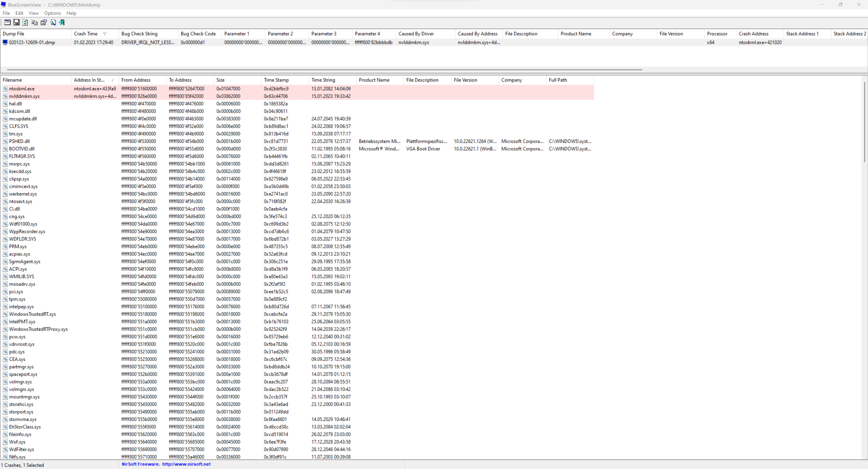Click the driver icon beside ntoskrnl.exe
The width and height of the screenshot is (868, 469).
tap(5, 89)
